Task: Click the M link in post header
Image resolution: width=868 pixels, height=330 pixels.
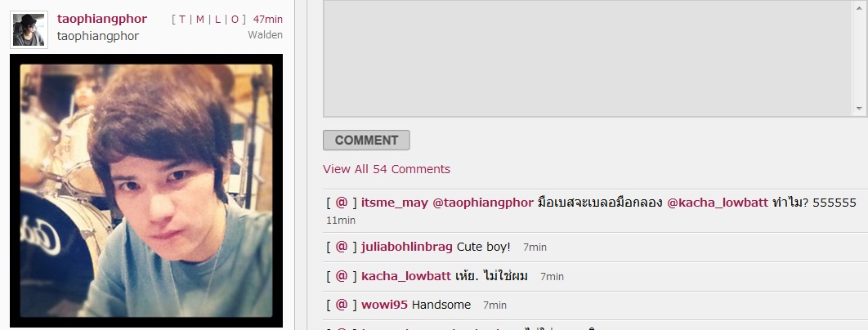Action: tap(200, 20)
